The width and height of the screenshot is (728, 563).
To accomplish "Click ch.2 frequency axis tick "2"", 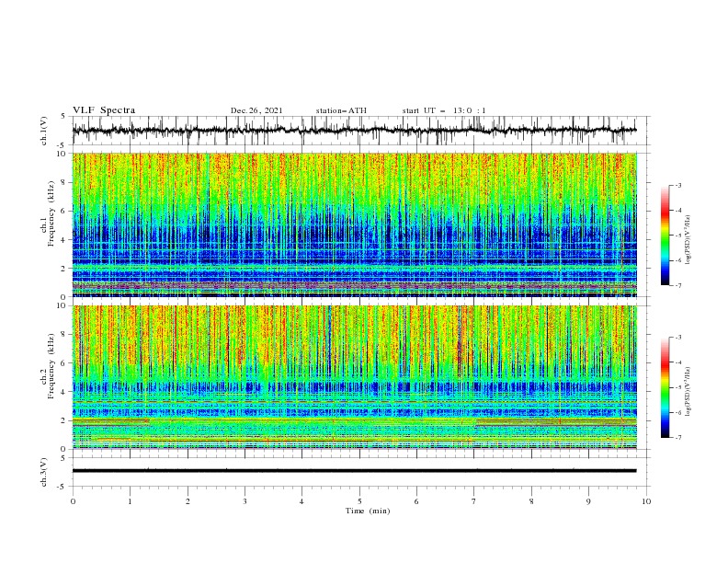I will pyautogui.click(x=64, y=420).
